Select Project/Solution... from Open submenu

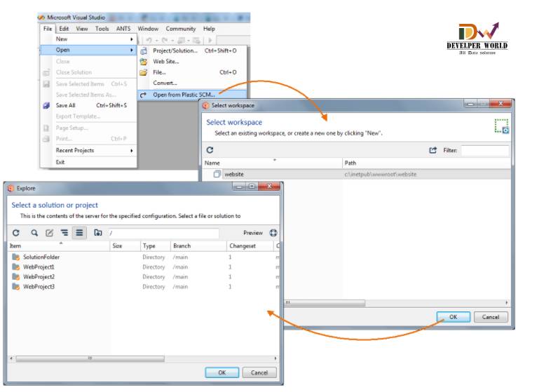[x=192, y=50]
